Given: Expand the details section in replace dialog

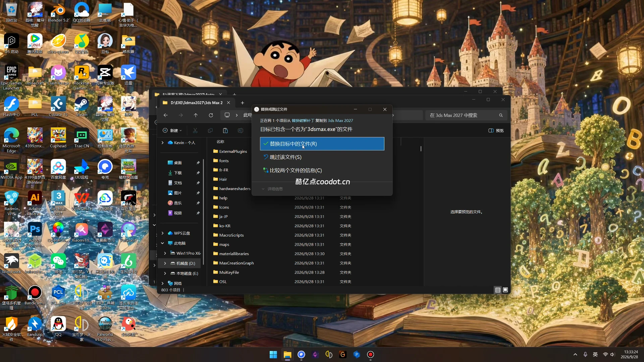Looking at the screenshot, I should tap(272, 189).
